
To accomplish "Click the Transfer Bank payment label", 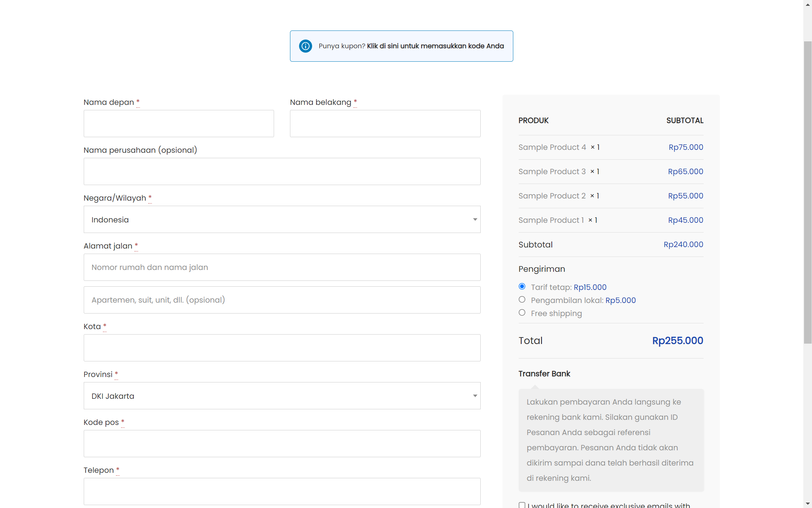I will coord(544,374).
